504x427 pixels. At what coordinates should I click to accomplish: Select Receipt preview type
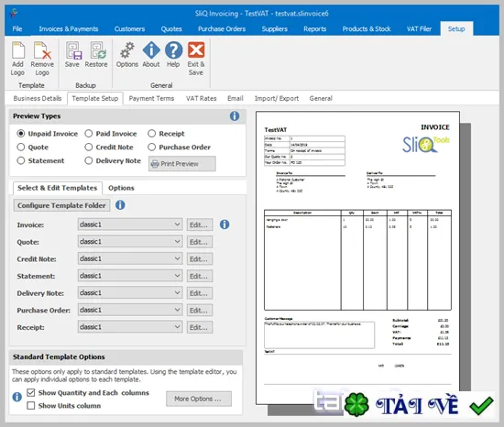152,134
